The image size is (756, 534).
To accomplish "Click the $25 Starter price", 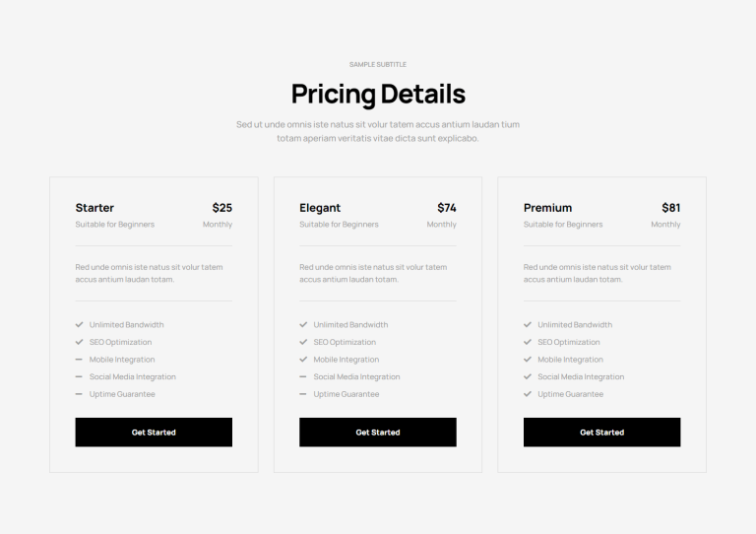I will [x=222, y=208].
